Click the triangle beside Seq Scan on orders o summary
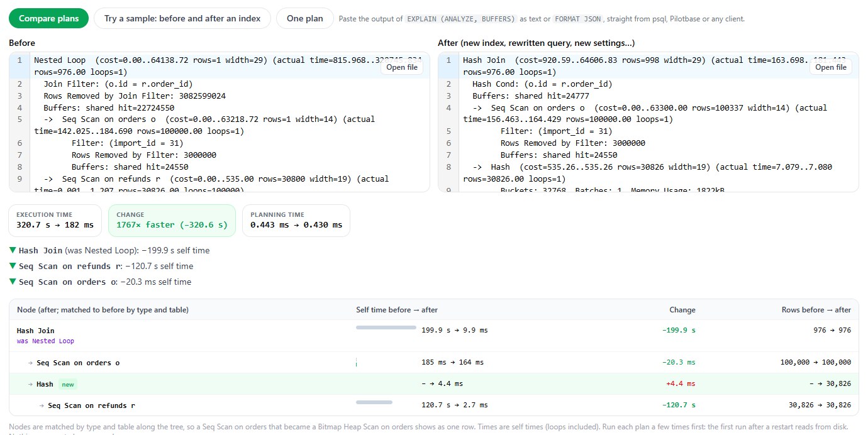868x435 pixels. [13, 282]
